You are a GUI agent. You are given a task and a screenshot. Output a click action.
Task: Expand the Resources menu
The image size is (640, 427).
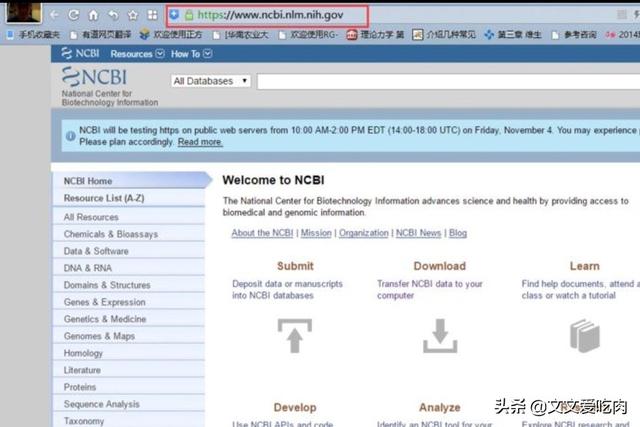(x=137, y=54)
